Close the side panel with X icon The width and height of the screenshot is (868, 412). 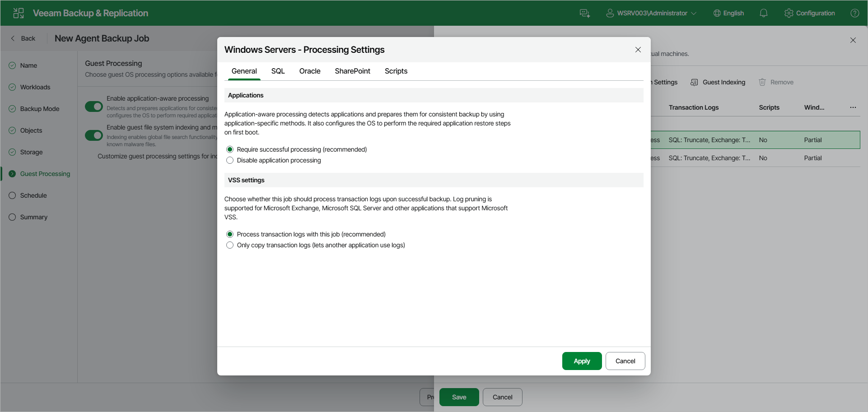point(853,40)
